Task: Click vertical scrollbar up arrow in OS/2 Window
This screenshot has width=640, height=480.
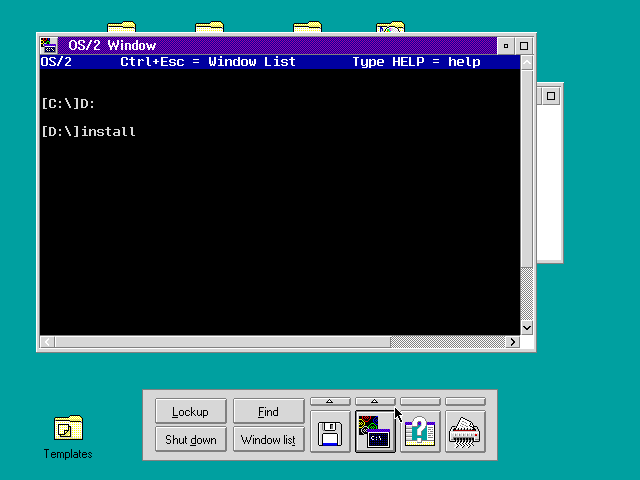Action: tap(527, 62)
